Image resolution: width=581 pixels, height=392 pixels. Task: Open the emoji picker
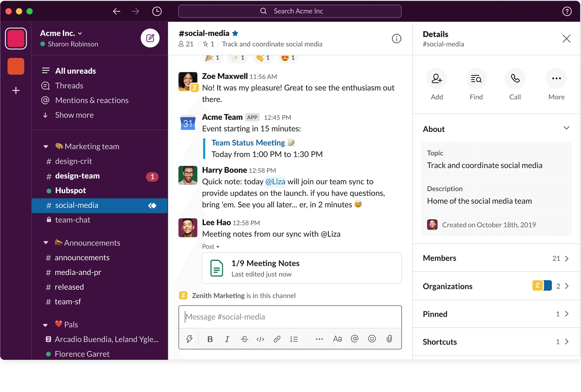pyautogui.click(x=372, y=339)
